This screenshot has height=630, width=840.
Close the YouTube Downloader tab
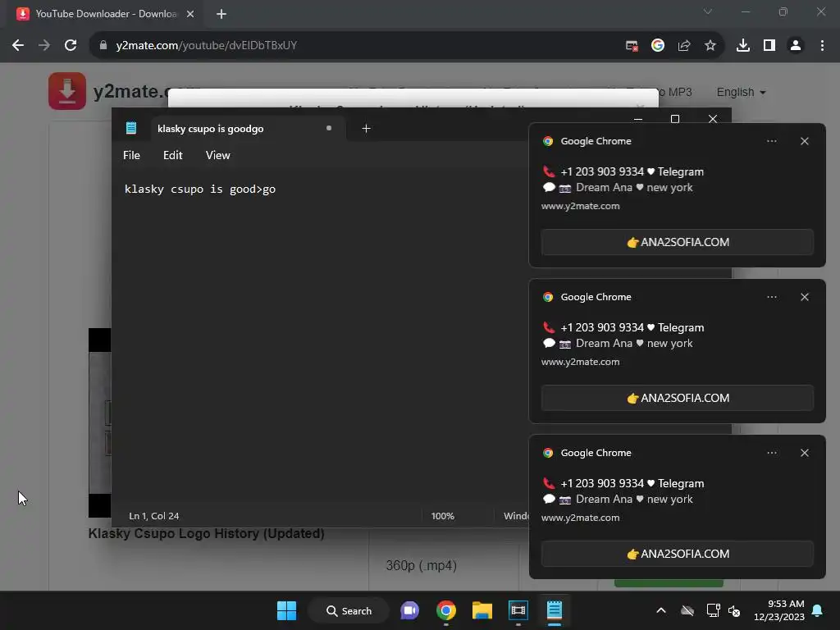pyautogui.click(x=190, y=14)
